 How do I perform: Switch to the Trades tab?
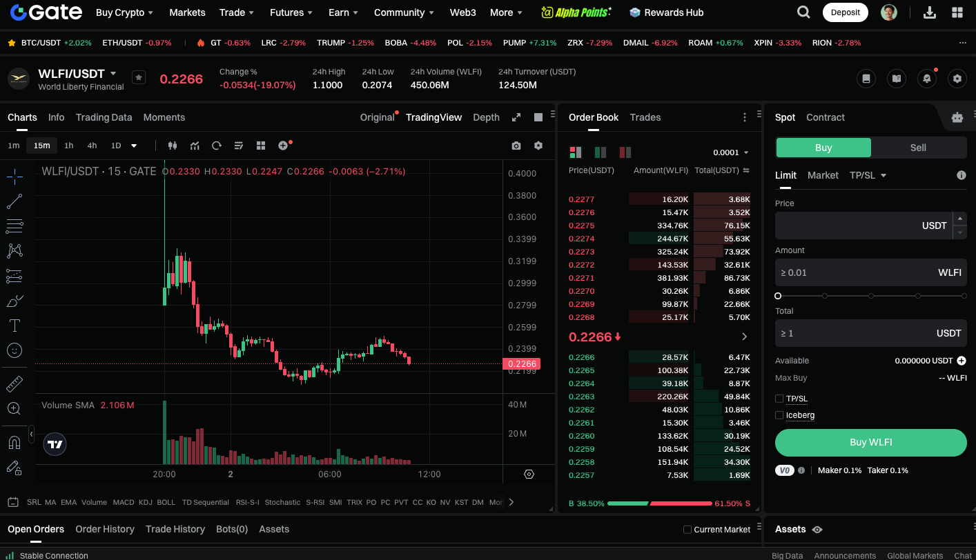point(645,117)
